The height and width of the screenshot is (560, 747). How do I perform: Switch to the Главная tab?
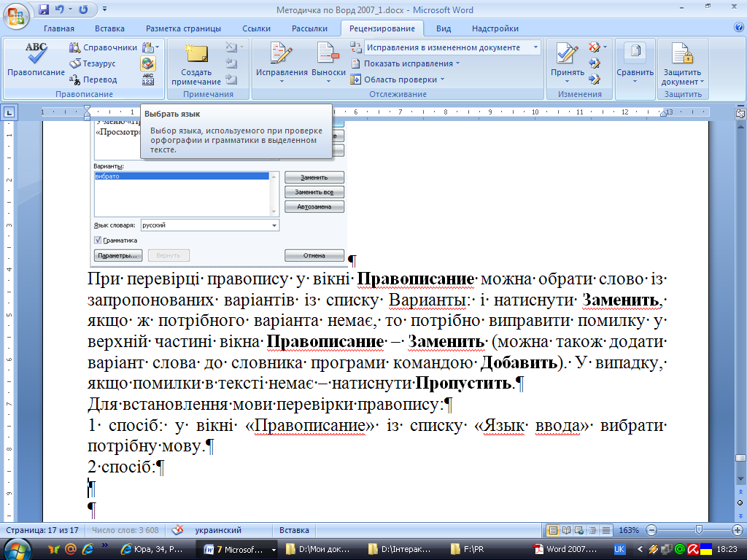(x=59, y=28)
